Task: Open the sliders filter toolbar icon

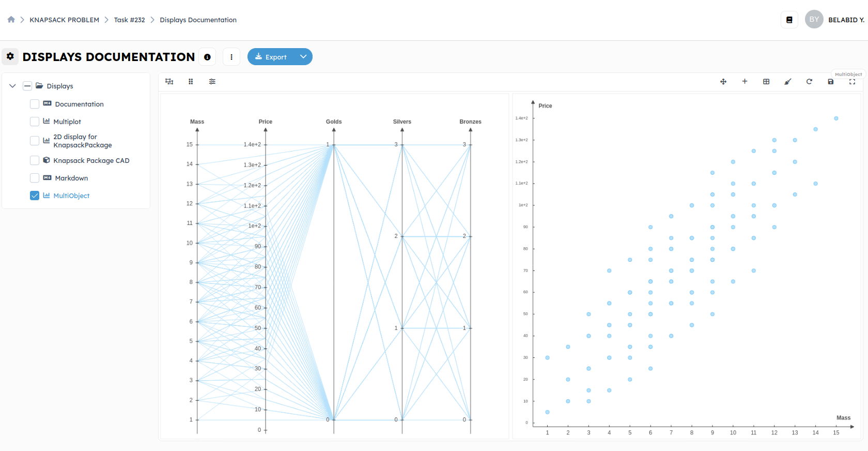Action: 212,81
